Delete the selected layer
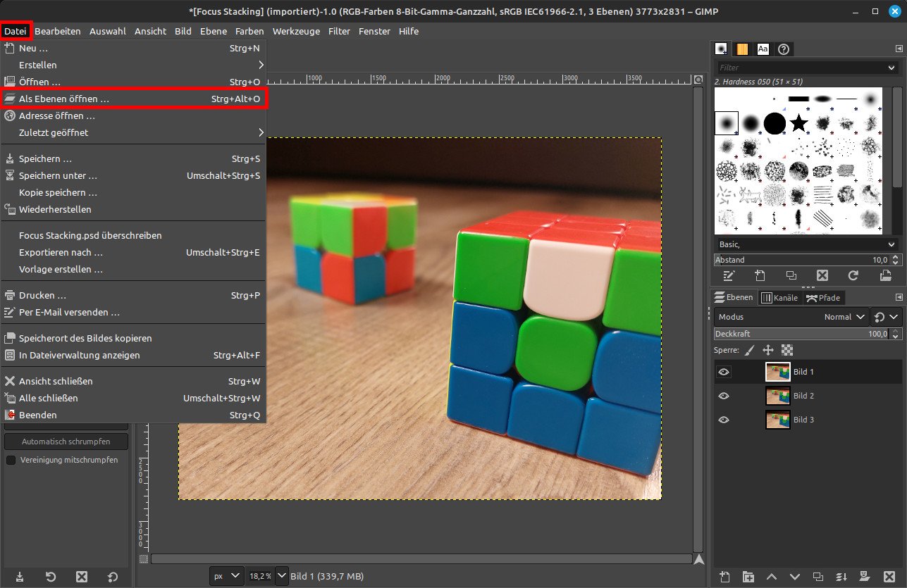The height and width of the screenshot is (588, 907). (x=889, y=576)
